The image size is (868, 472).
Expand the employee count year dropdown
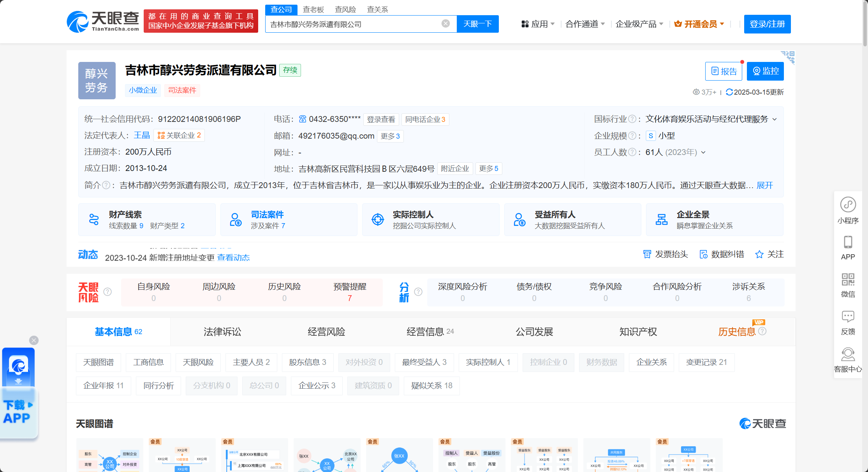(x=703, y=152)
